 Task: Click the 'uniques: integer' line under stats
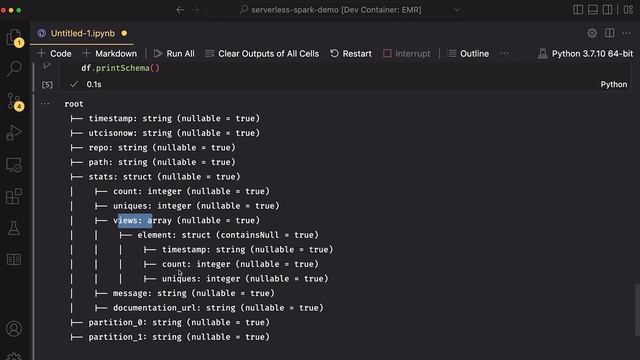pos(187,206)
